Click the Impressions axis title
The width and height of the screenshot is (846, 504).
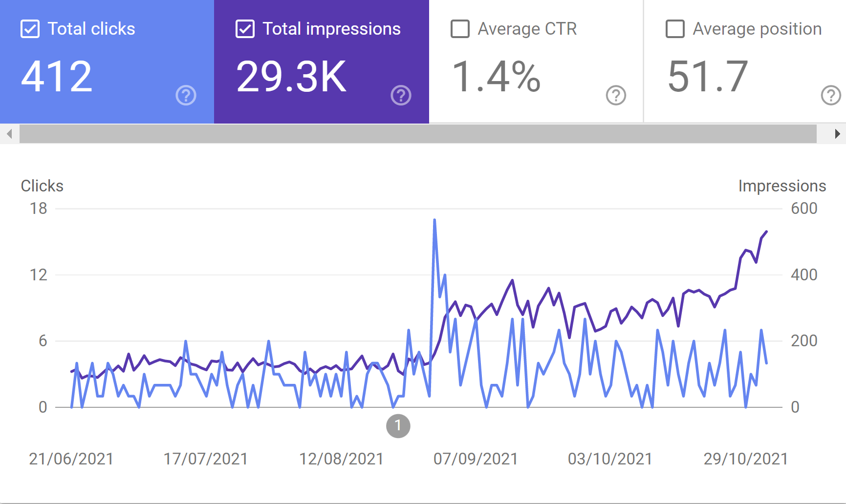pyautogui.click(x=782, y=186)
